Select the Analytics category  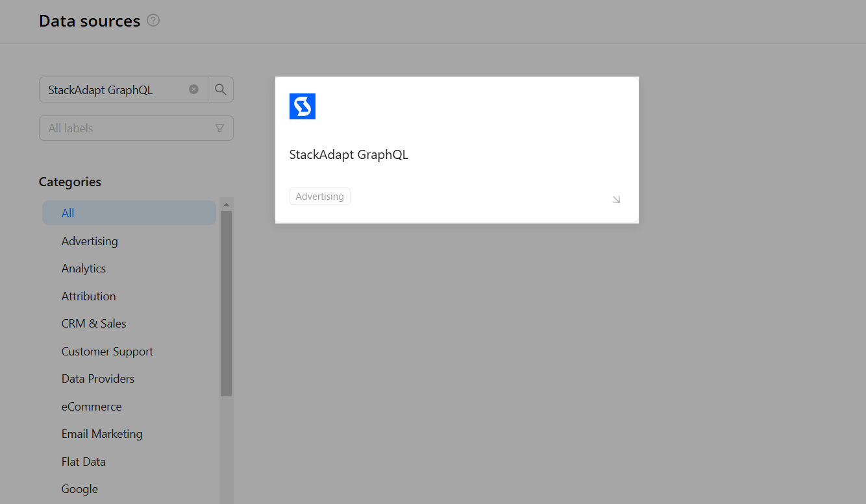coord(84,268)
